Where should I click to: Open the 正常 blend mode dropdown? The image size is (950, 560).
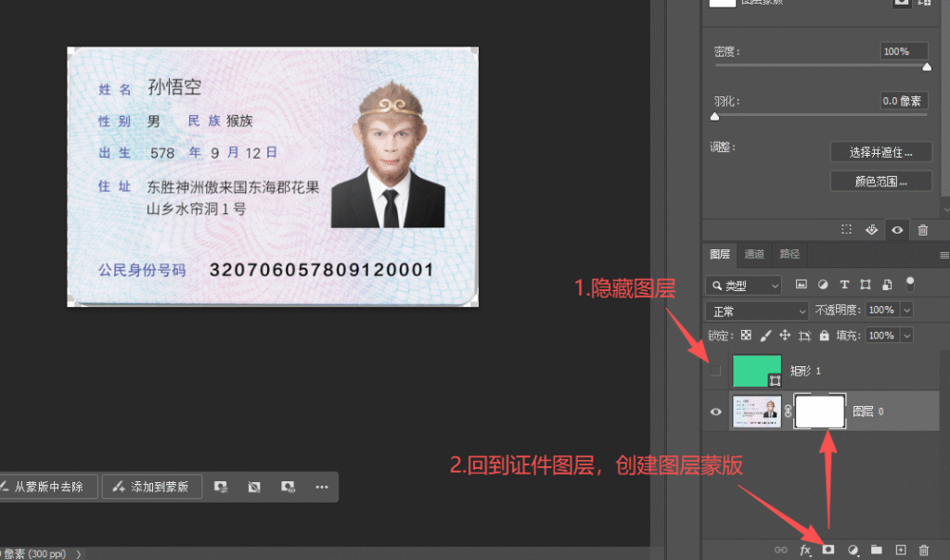[x=757, y=312]
